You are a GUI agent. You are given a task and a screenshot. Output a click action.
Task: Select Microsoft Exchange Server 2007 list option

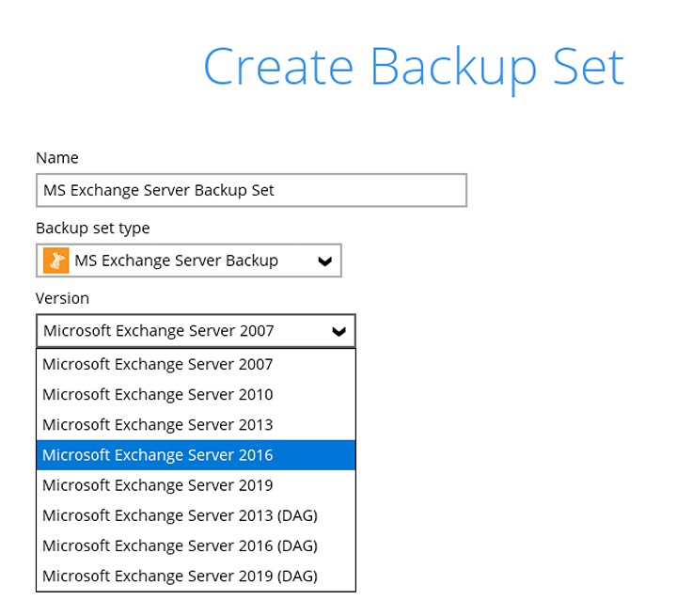(x=158, y=365)
